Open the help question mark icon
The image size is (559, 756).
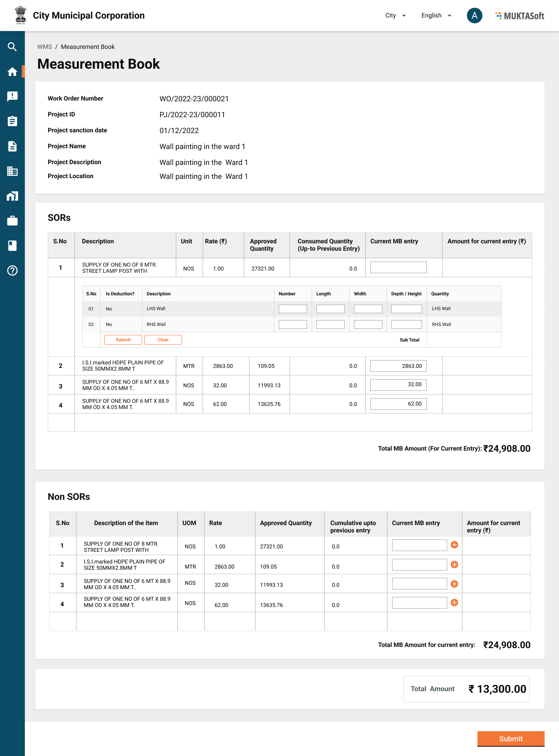click(x=12, y=270)
